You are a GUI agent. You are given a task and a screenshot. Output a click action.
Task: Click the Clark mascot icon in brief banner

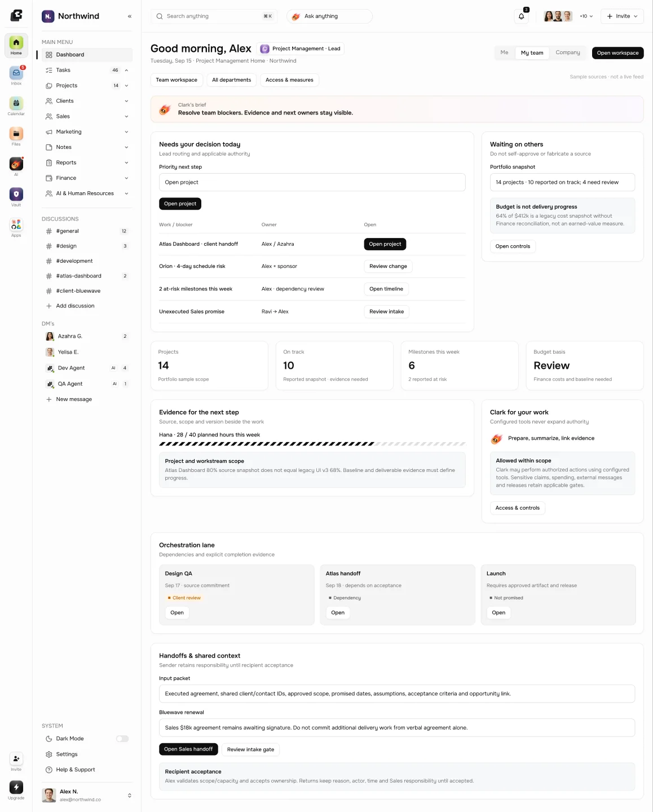(x=165, y=109)
